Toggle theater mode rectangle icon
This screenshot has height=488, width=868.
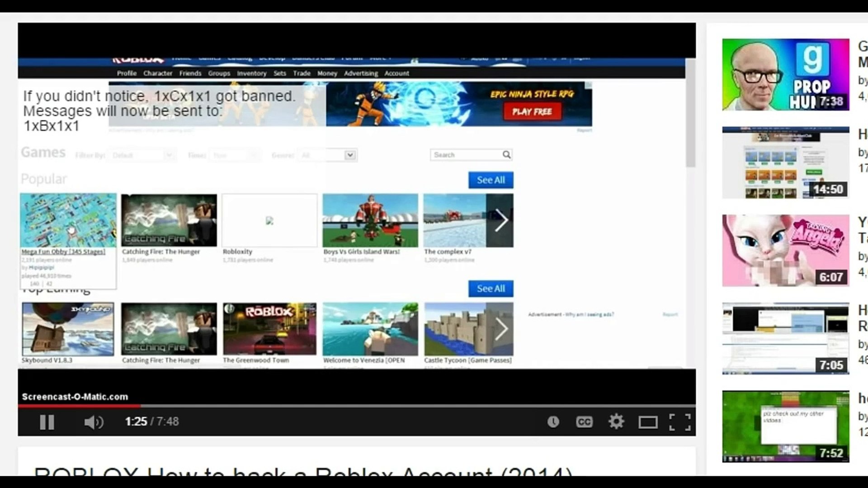[x=648, y=422]
